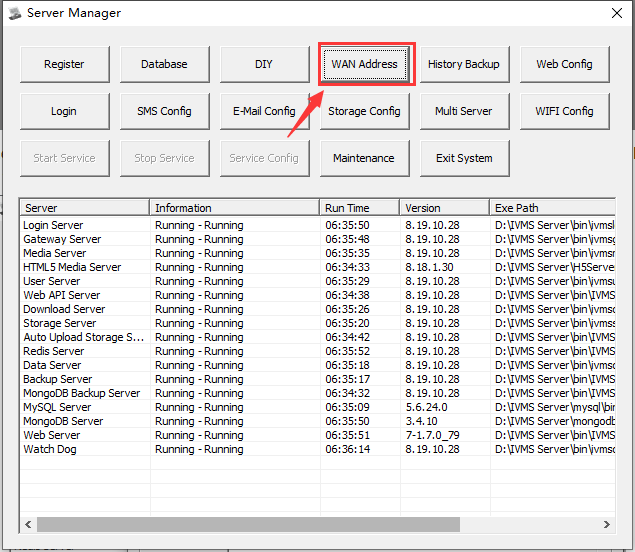
Task: Open E-Mail Config
Action: pos(265,111)
